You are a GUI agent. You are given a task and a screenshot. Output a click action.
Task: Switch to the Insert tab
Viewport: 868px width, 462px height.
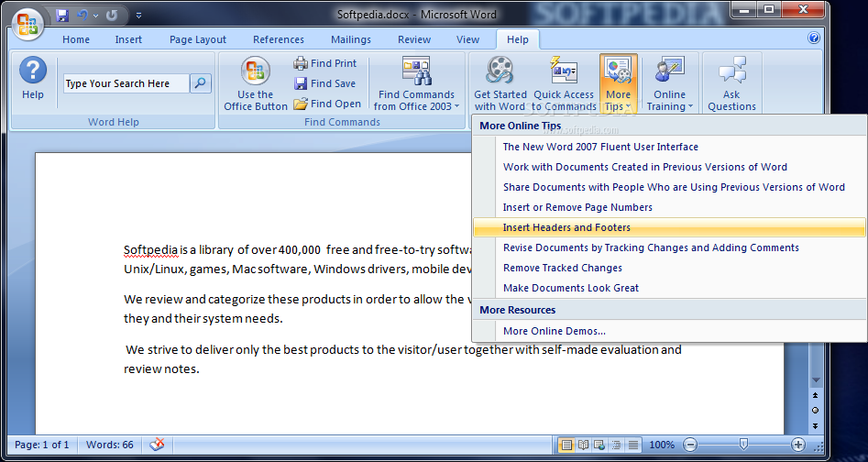(x=128, y=39)
